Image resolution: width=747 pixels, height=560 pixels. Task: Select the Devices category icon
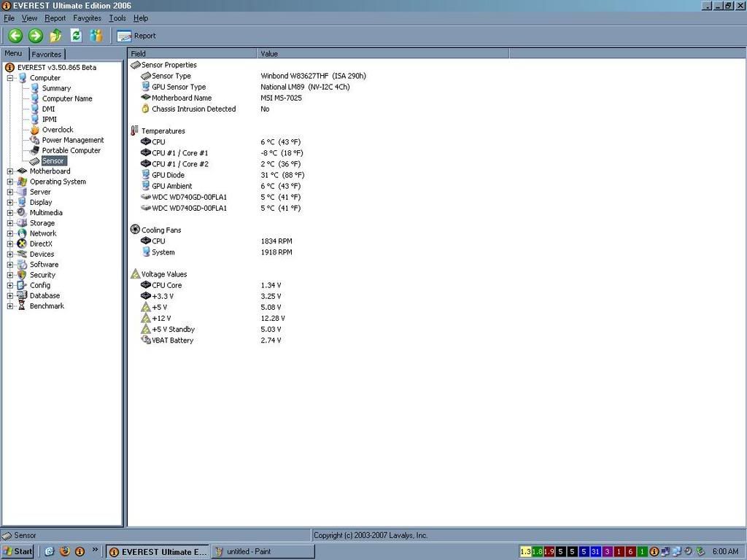(22, 254)
